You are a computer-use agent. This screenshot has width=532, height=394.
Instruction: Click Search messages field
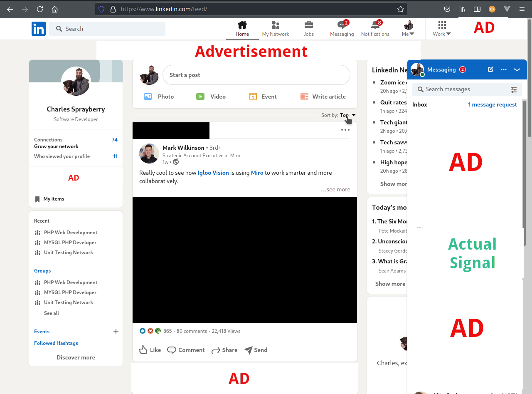[467, 89]
